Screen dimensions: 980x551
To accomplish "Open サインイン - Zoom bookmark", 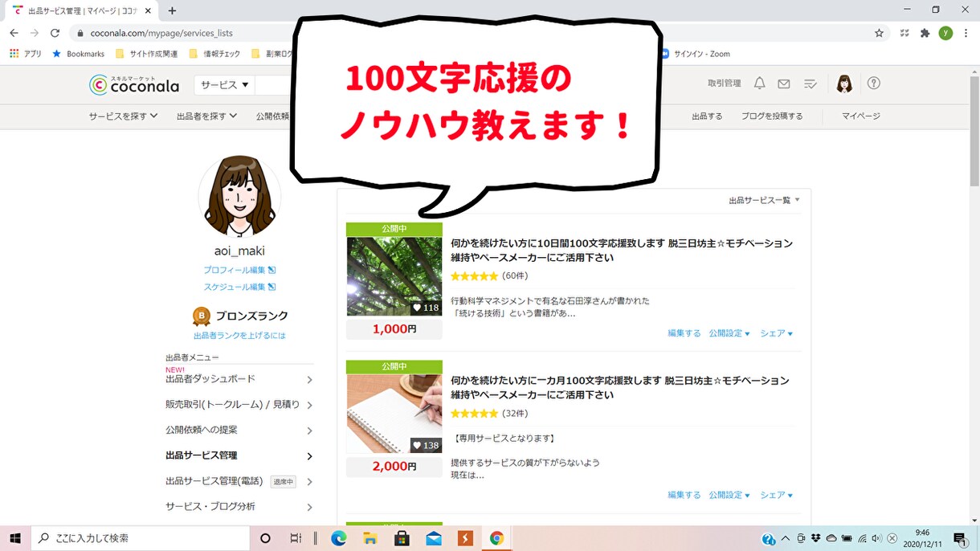I will (x=695, y=54).
